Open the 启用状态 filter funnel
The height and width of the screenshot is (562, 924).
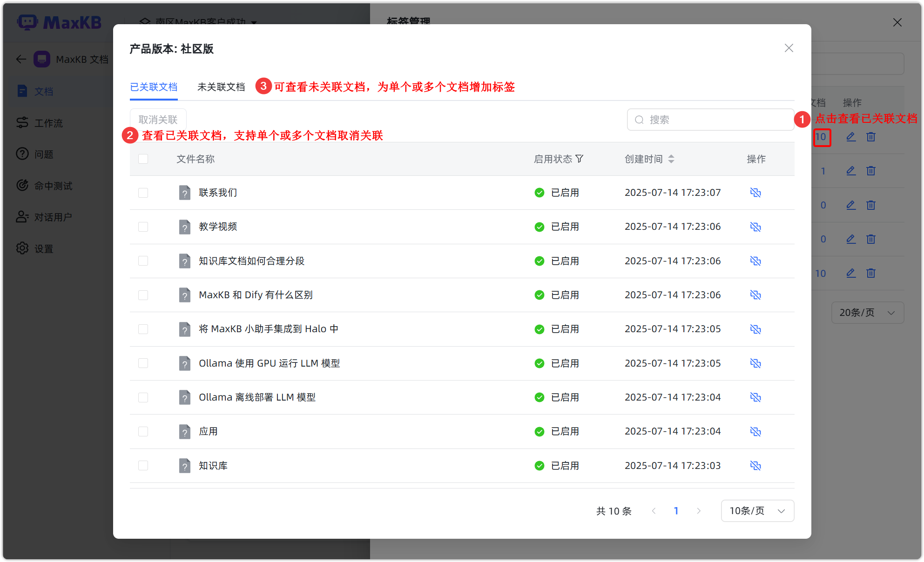580,159
